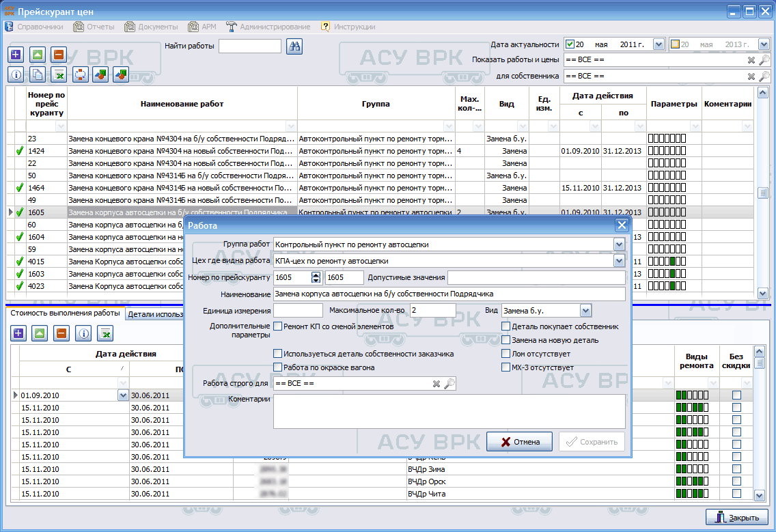Click the Закрыть button
Image resolution: width=776 pixels, height=532 pixels.
coord(737,518)
